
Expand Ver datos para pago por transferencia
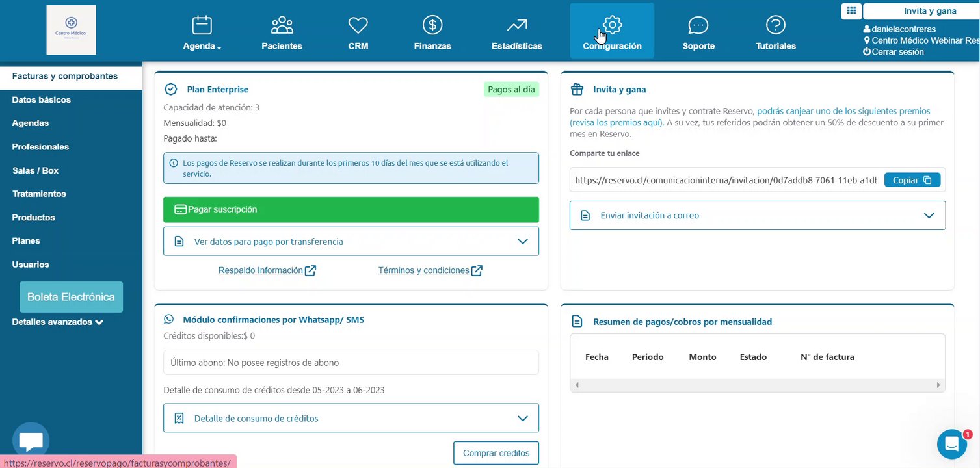pyautogui.click(x=351, y=241)
